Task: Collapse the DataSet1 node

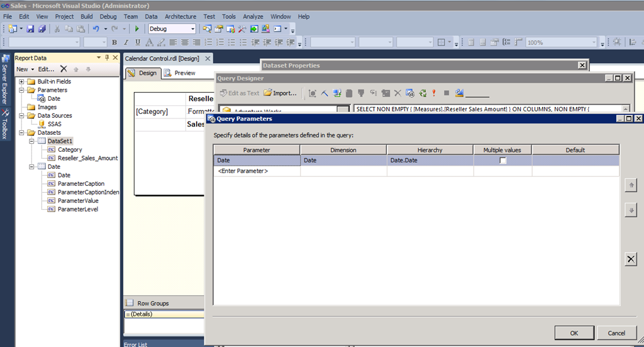Action: click(31, 142)
